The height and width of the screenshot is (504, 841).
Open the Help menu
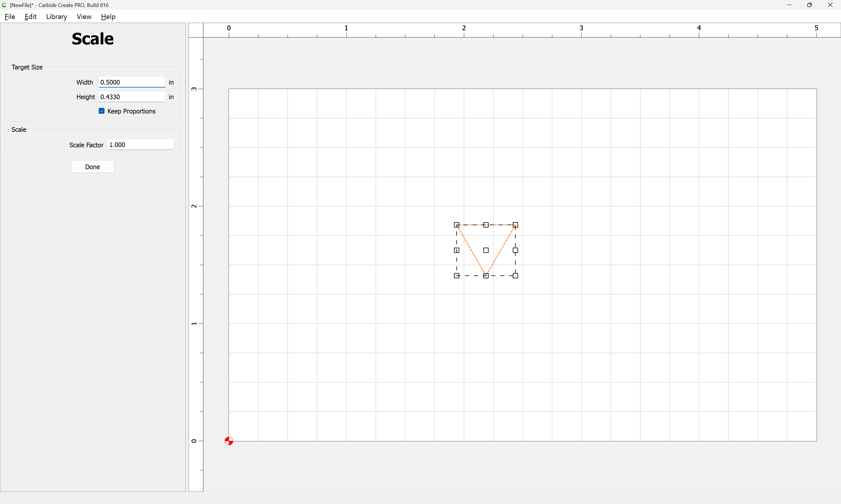108,17
